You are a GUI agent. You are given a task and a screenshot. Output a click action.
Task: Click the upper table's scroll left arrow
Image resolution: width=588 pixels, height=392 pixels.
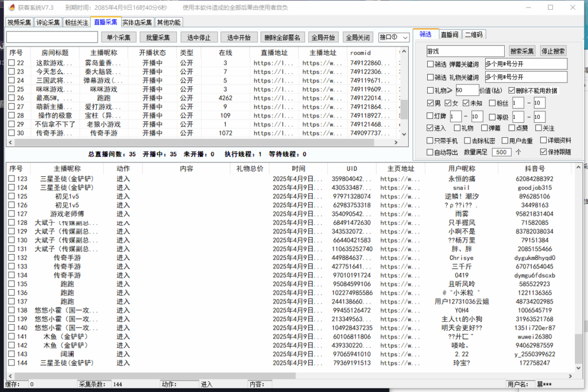10,142
